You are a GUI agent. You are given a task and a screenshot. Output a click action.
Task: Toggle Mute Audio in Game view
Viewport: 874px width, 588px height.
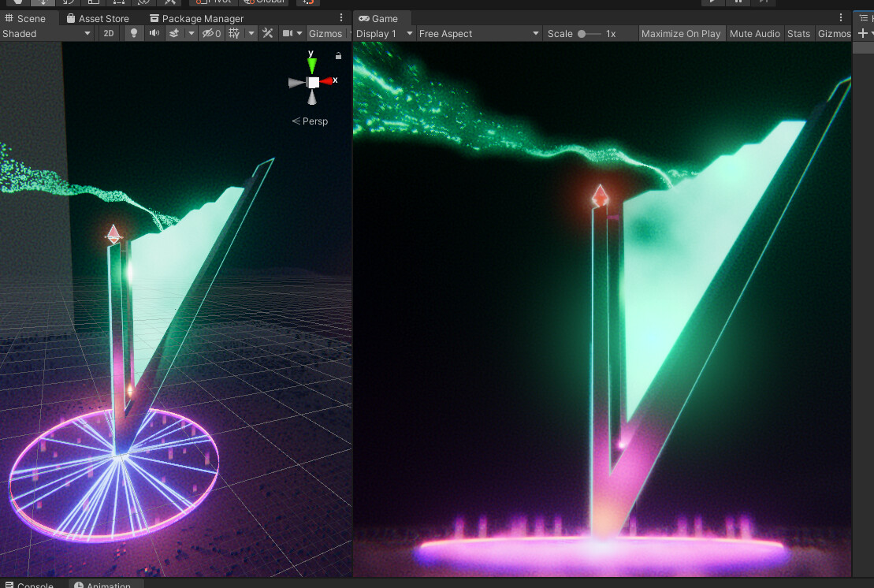point(755,33)
